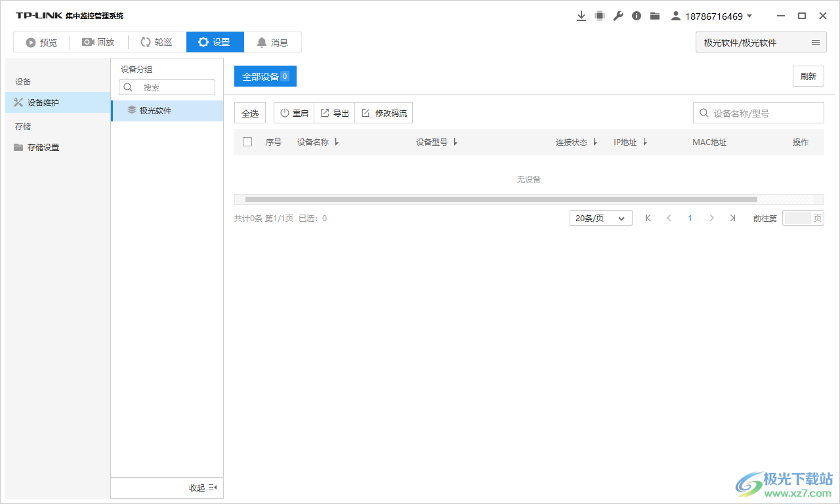Open the 轮巡 tour rotation view

[156, 42]
